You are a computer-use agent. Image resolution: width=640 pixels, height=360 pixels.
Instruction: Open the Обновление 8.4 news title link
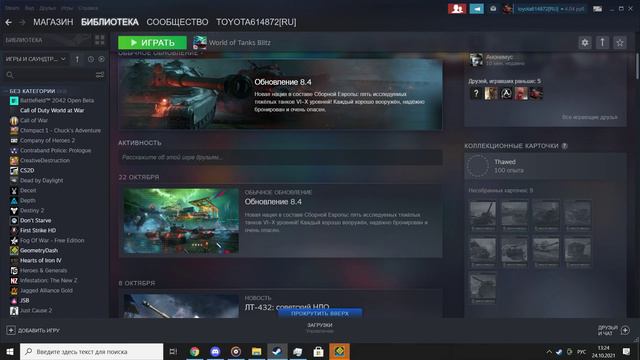coord(273,202)
